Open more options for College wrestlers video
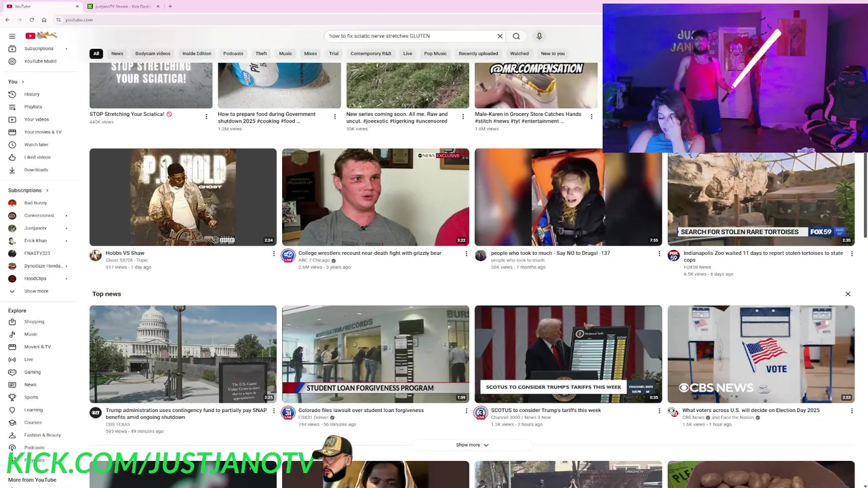The width and height of the screenshot is (868, 488). coord(467,253)
